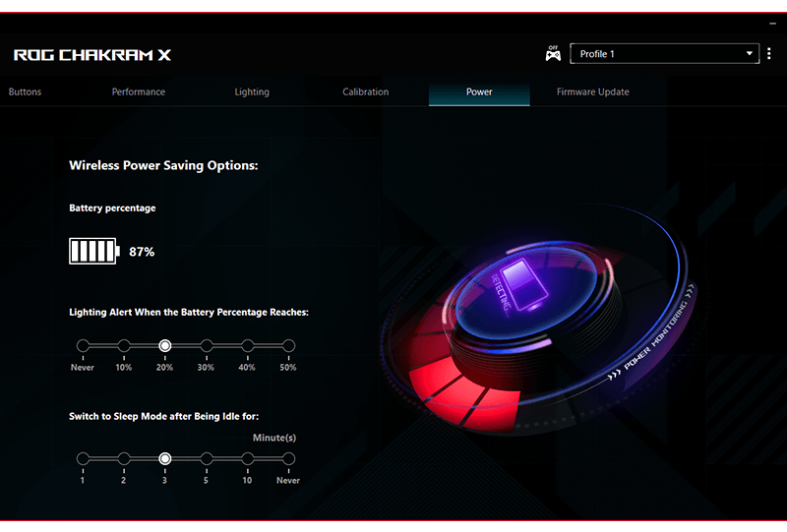Switch to the Buttons tab
The image size is (787, 532).
pyautogui.click(x=26, y=92)
